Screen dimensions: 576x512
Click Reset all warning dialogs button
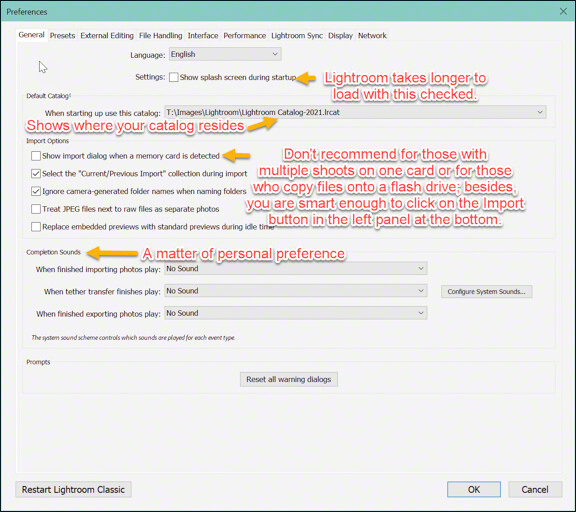289,379
